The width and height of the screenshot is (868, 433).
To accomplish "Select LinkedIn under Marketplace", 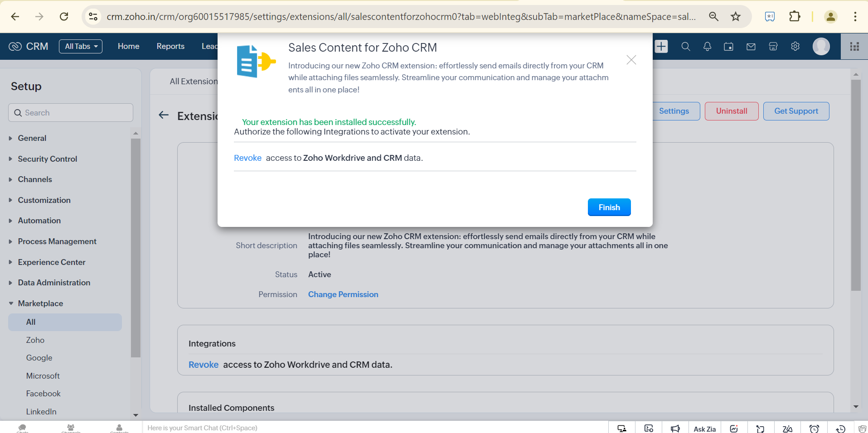I will [x=41, y=412].
